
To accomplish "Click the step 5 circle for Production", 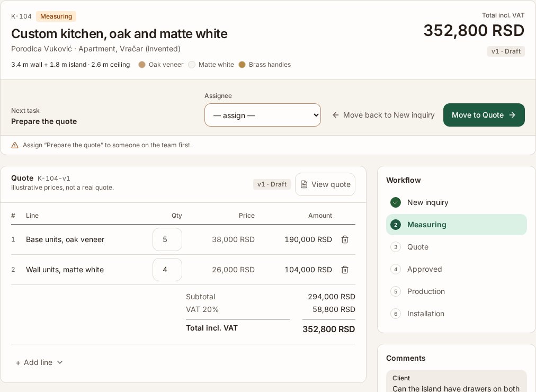I will point(396,291).
